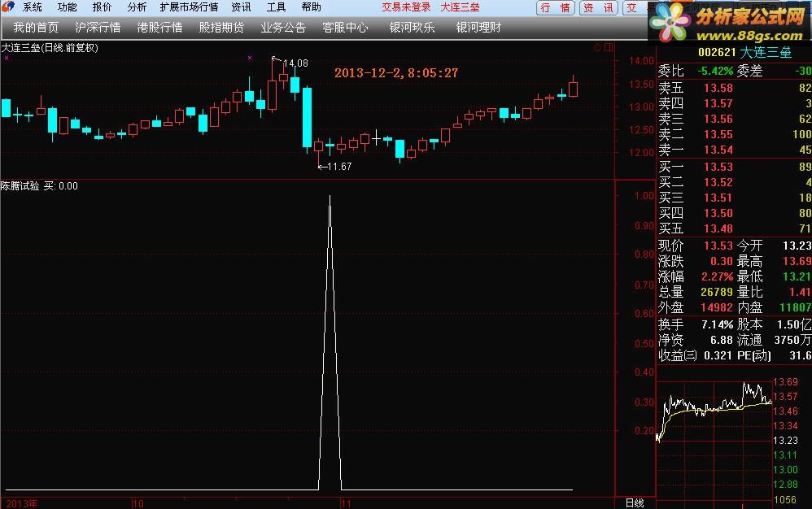Click the 买一 price 13.53
Viewport: 812px width, 509px height.
click(x=718, y=167)
